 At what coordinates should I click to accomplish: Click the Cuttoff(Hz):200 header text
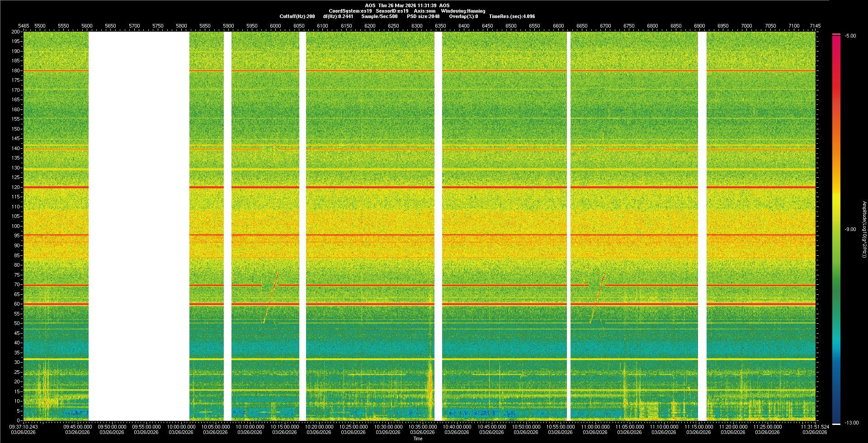point(297,16)
